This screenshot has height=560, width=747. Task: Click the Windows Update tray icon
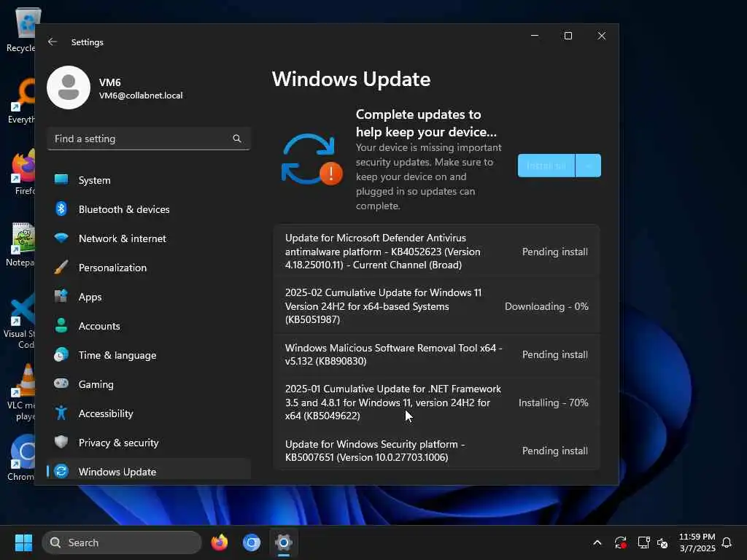click(620, 542)
